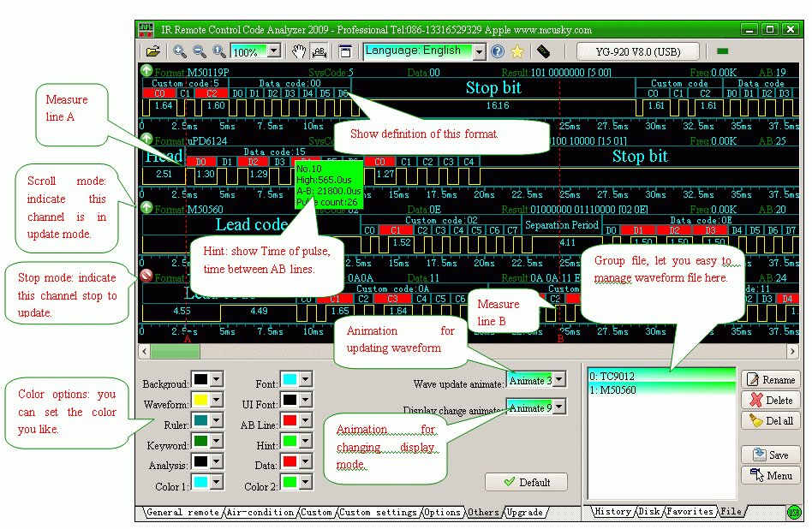Open the zoom percentage dropdown

coord(273,51)
